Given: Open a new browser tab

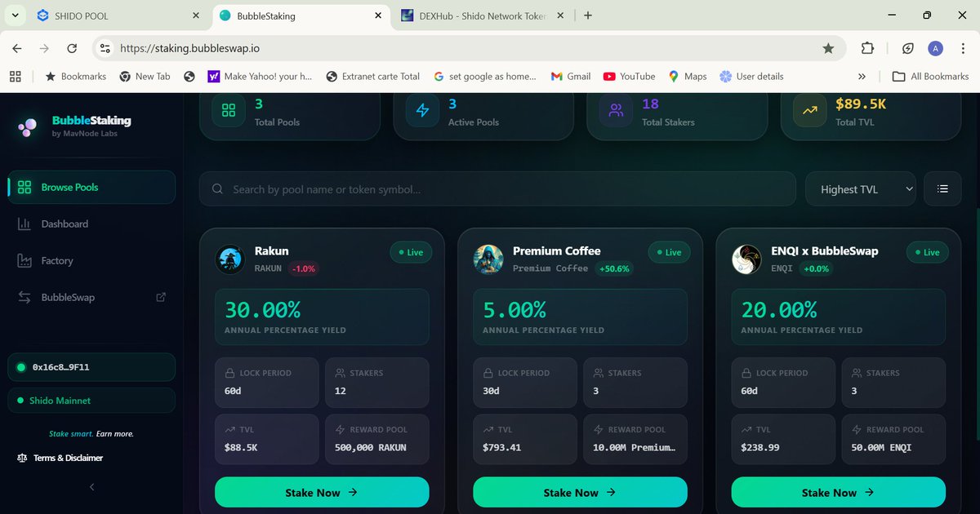Looking at the screenshot, I should tap(588, 16).
